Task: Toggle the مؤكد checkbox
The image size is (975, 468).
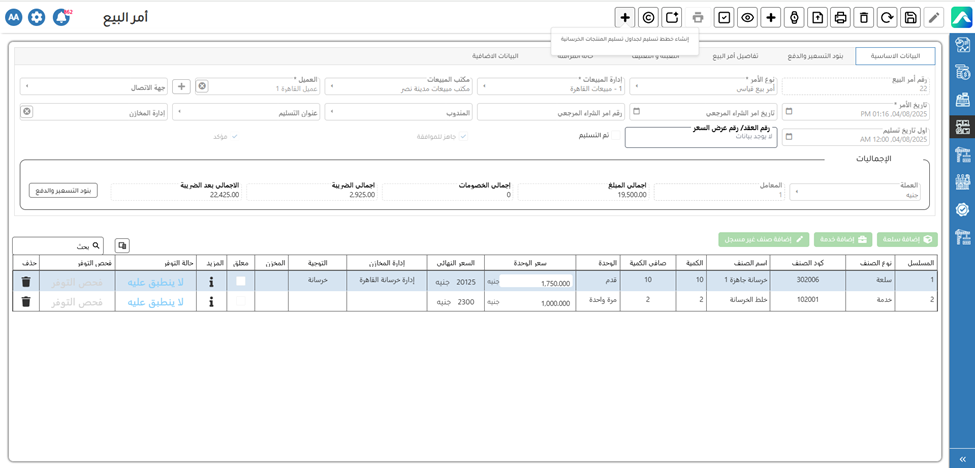Action: pos(234,136)
